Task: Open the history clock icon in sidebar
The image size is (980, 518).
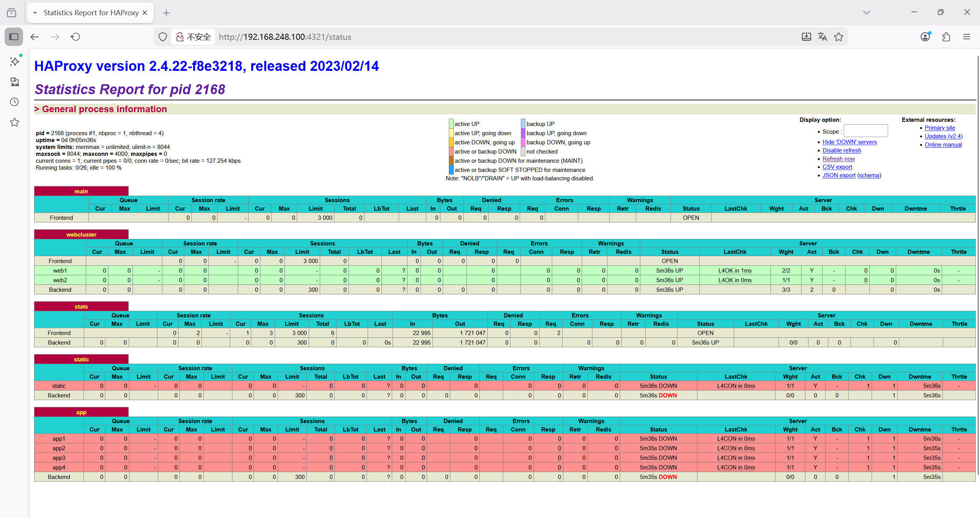Action: 14,102
